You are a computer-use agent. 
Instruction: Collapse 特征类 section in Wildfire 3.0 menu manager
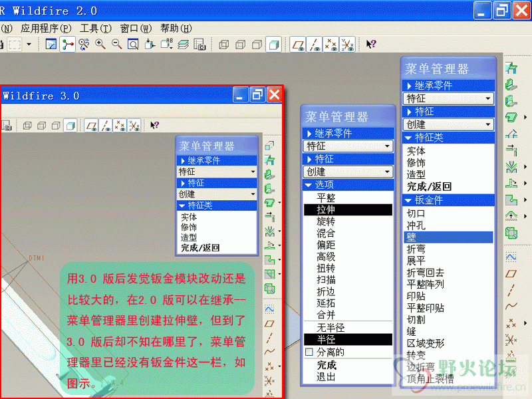click(x=217, y=205)
